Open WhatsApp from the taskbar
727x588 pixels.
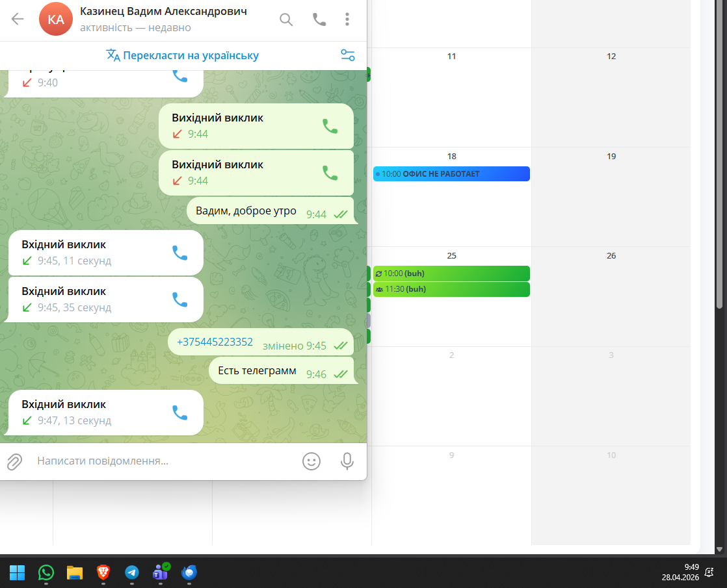pos(46,572)
